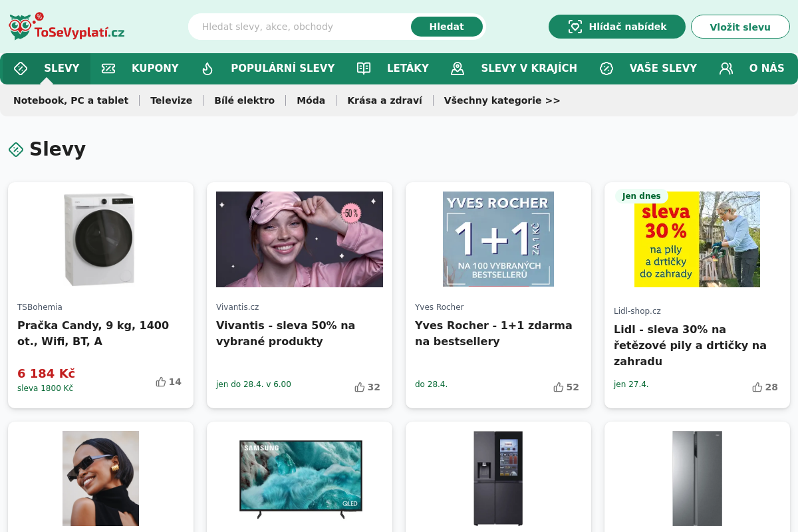The width and height of the screenshot is (798, 532).
Task: Click the Hlídač nabídek button
Action: pos(617,27)
